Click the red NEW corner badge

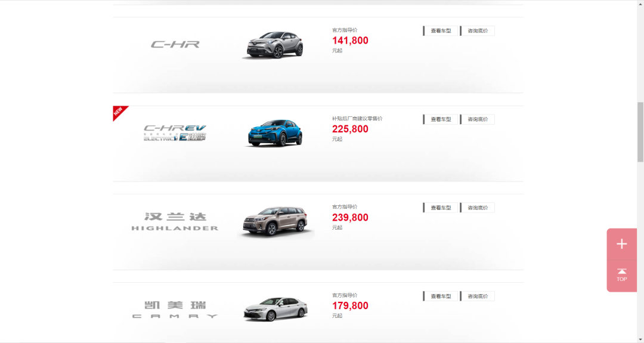tap(119, 113)
